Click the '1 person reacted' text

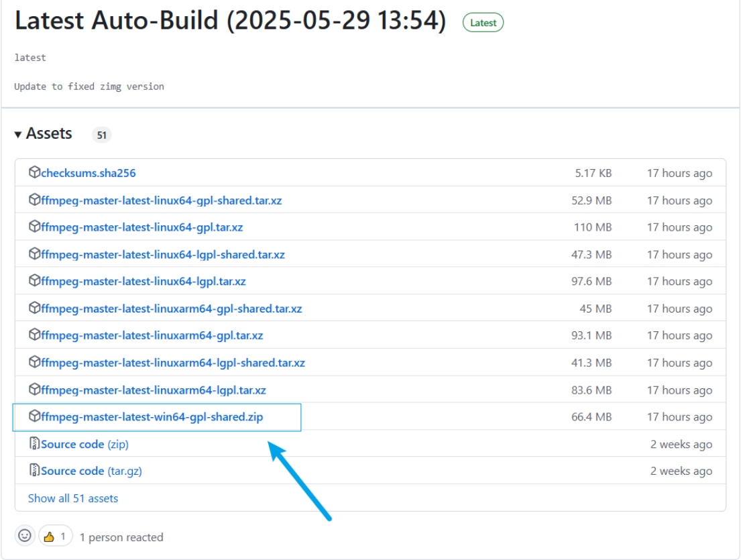(x=121, y=537)
